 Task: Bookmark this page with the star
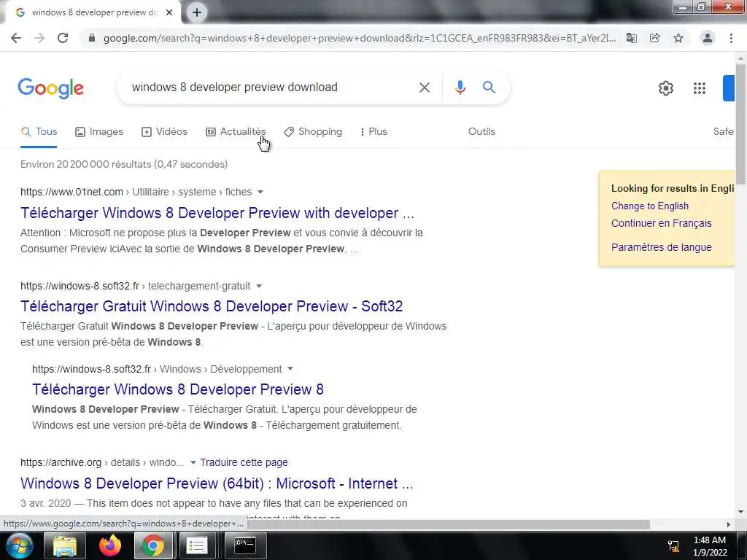[x=678, y=38]
